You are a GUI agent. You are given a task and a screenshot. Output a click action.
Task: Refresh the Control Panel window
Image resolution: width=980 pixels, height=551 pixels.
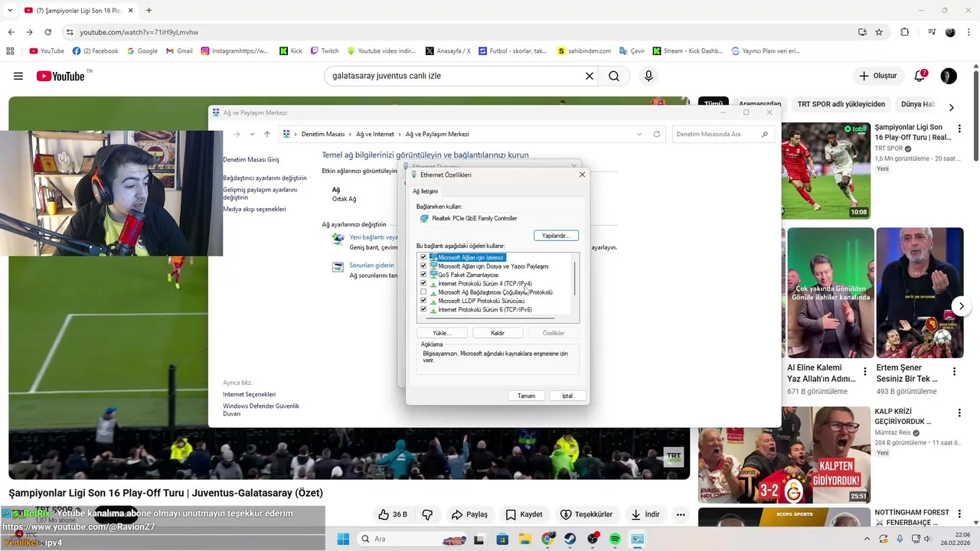point(656,134)
